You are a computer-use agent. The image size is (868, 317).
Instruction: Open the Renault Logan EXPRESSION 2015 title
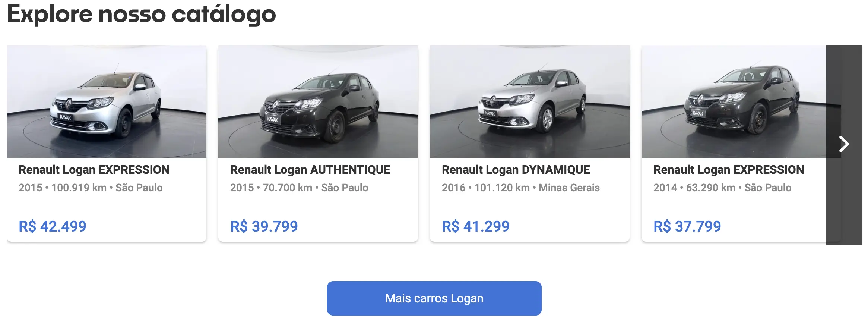[94, 170]
